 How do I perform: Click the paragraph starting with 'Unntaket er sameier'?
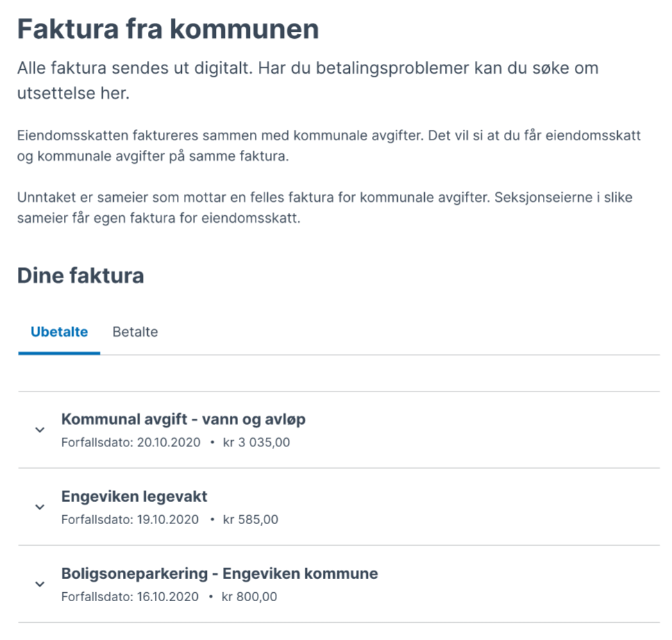pyautogui.click(x=324, y=209)
